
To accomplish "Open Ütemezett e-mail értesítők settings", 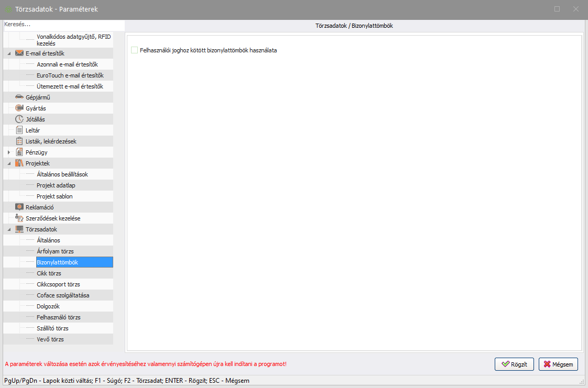I will tap(70, 86).
